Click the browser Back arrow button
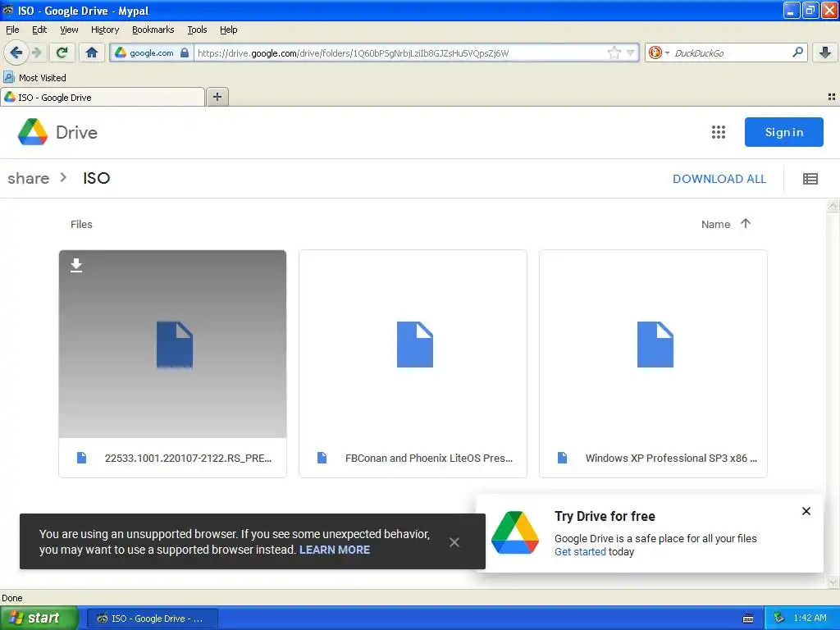The image size is (840, 630). (x=16, y=52)
